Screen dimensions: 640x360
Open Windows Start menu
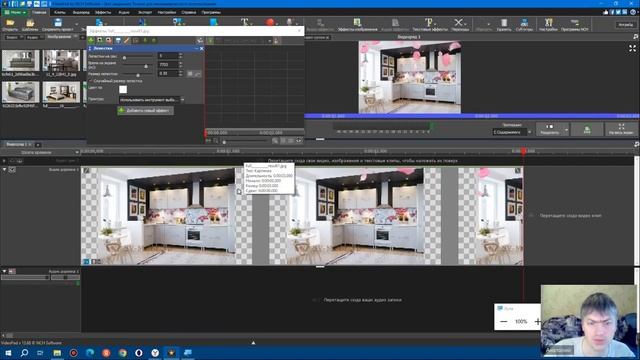coord(8,353)
